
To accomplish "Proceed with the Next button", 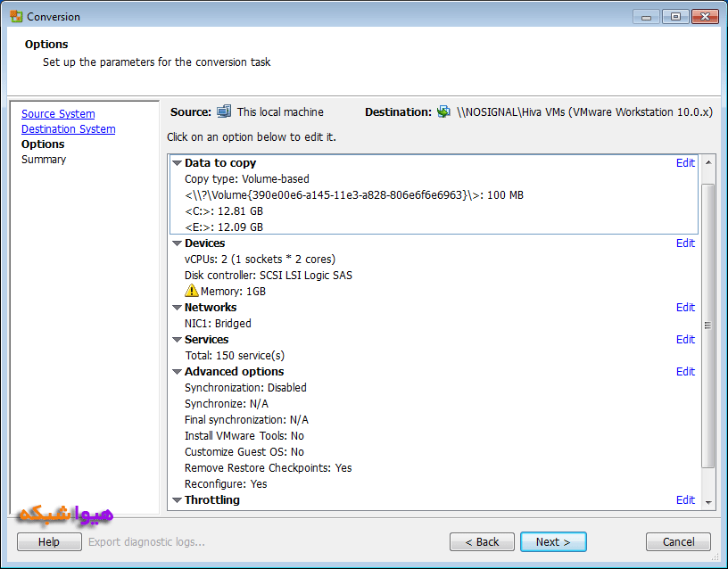I will click(553, 541).
